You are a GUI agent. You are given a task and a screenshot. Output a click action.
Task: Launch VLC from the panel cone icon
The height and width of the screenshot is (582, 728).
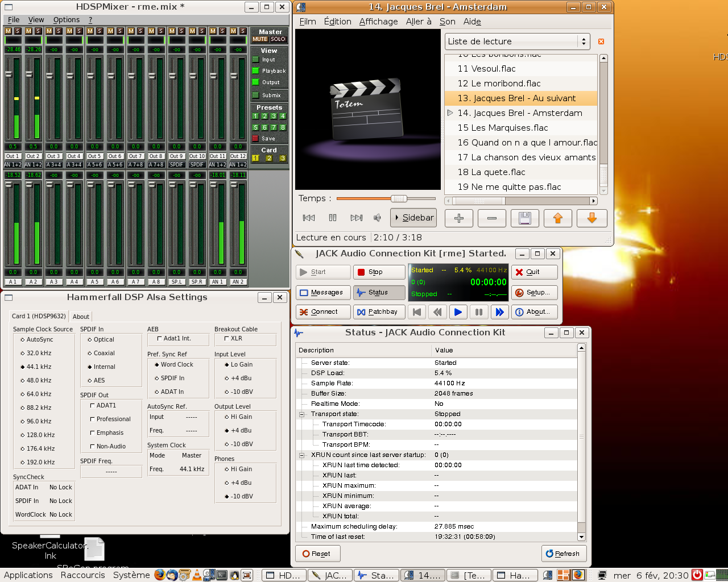(x=197, y=575)
